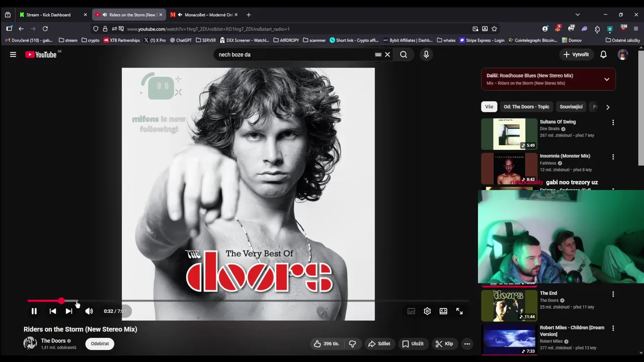
Task: Open The End video thumbnail
Action: click(509, 305)
